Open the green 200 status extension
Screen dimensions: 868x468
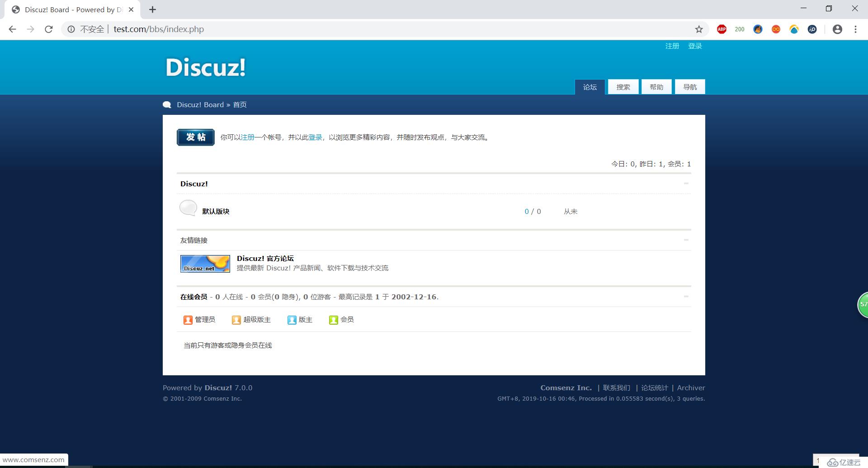click(740, 29)
